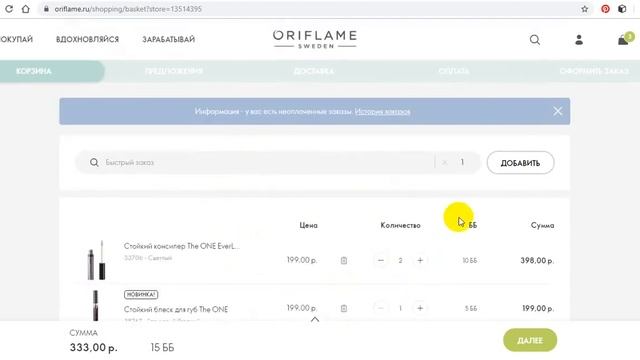Image resolution: width=640 pixels, height=360 pixels.
Task: Click the НОВИНКА! badge on lip gloss
Action: (x=141, y=294)
